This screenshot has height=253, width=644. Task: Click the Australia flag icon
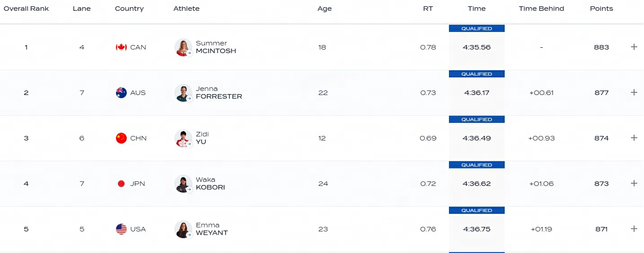click(121, 93)
